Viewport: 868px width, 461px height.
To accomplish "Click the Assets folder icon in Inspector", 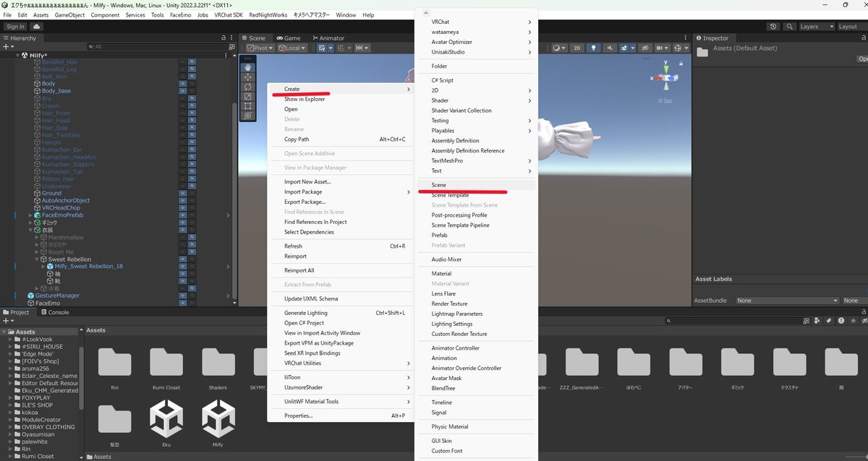I will [702, 51].
